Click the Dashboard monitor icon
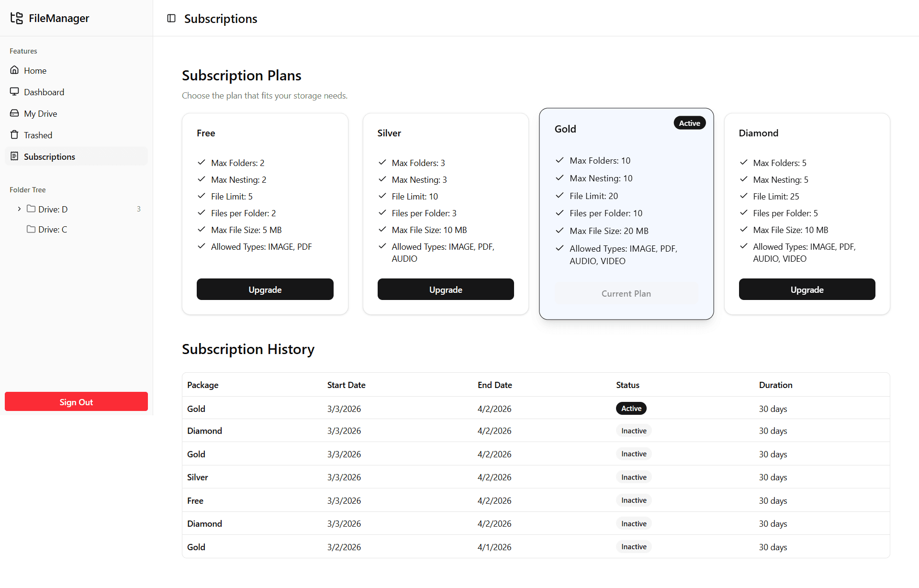This screenshot has height=588, width=919. coord(14,92)
